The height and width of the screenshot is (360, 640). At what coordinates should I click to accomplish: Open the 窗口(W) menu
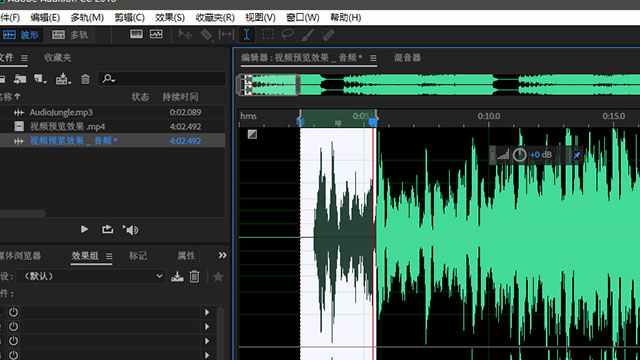(x=302, y=18)
